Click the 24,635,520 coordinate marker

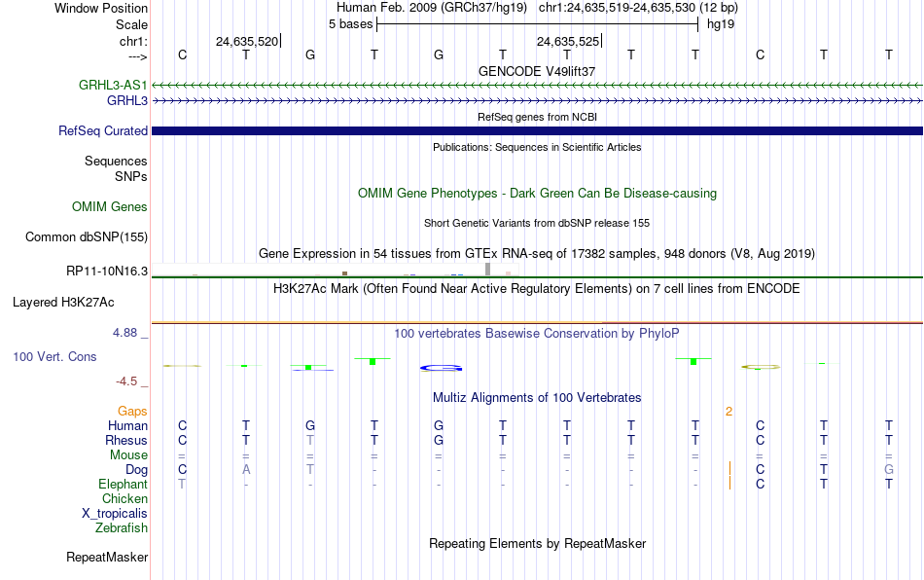[247, 41]
